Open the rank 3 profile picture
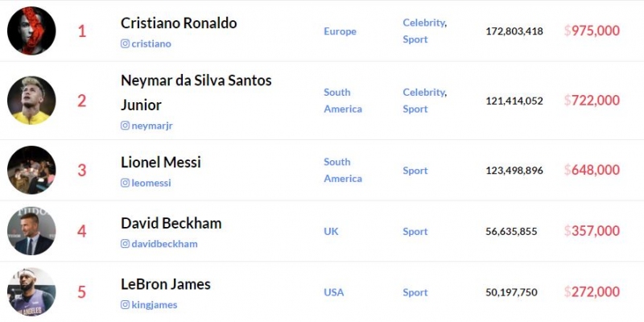The width and height of the screenshot is (644, 322). coord(31,170)
